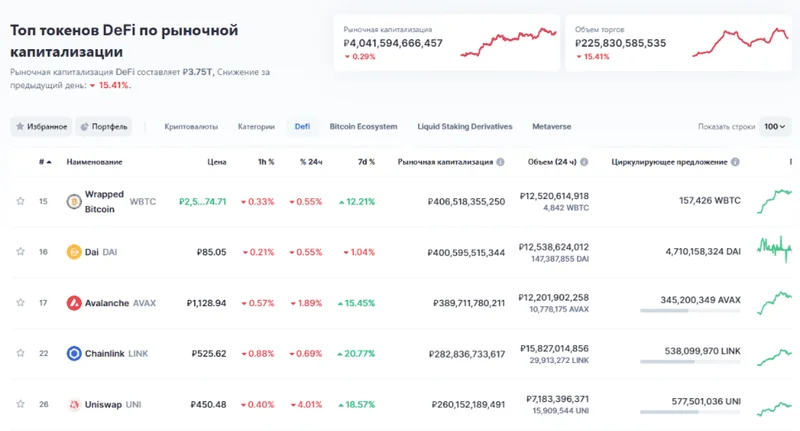
Task: Click the Dai coin logo
Action: tap(73, 252)
